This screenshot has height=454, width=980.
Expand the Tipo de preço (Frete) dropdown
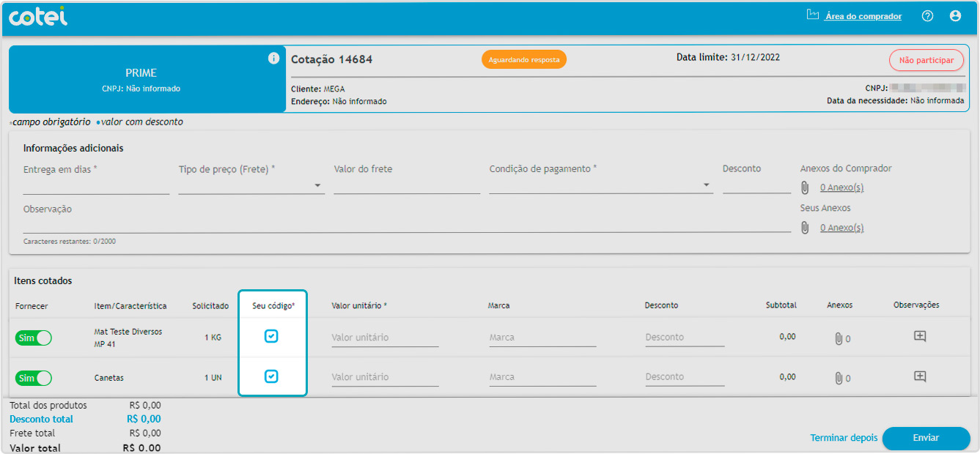[x=251, y=186]
